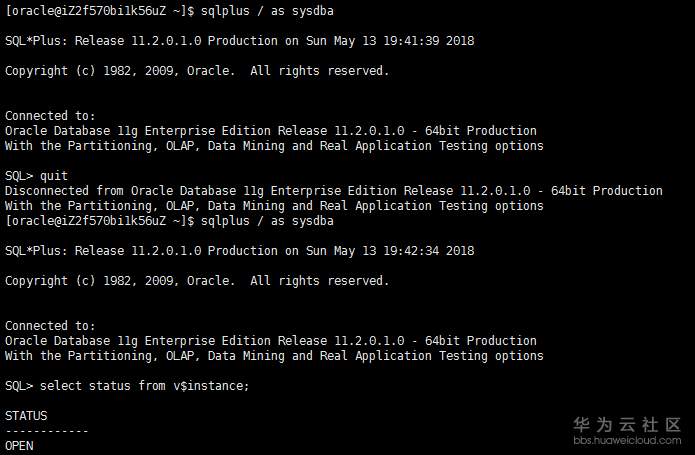The image size is (695, 455).
Task: Click the SQL> prompt before quit
Action: click(x=19, y=176)
